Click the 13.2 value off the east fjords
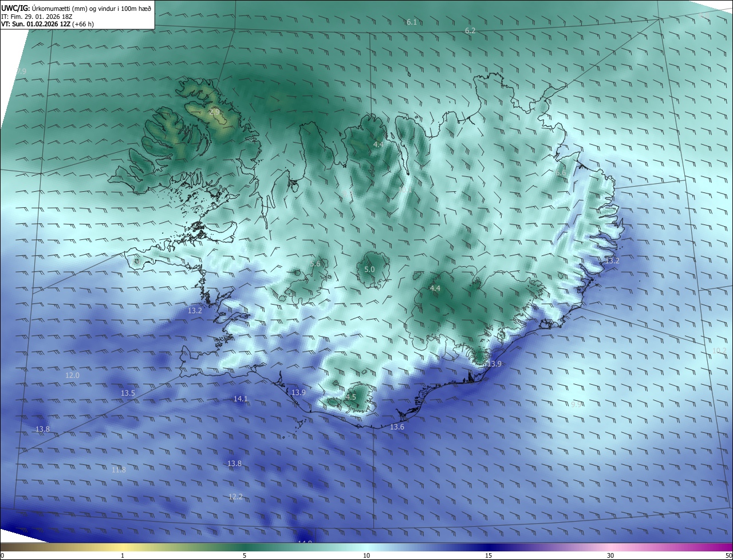Image resolution: width=733 pixels, height=560 pixels. 612,261
